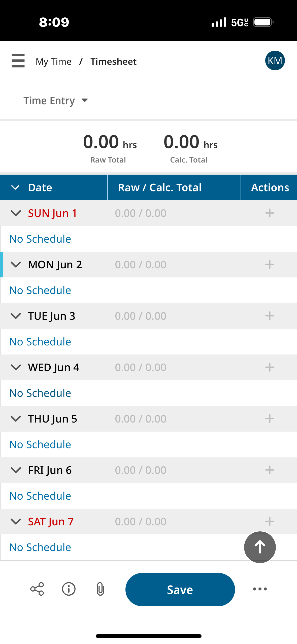Screen dimensions: 297x644
Task: Click the Raw / Calc. Total column header
Action: 160,187
